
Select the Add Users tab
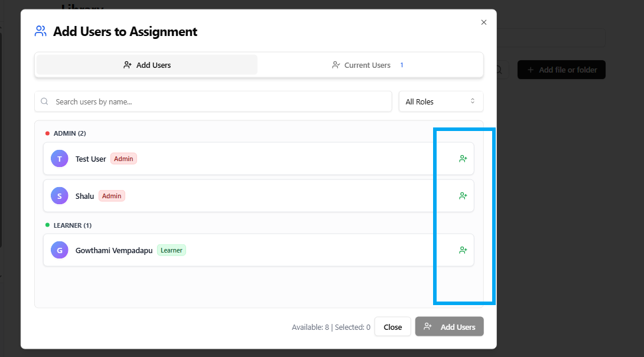147,65
